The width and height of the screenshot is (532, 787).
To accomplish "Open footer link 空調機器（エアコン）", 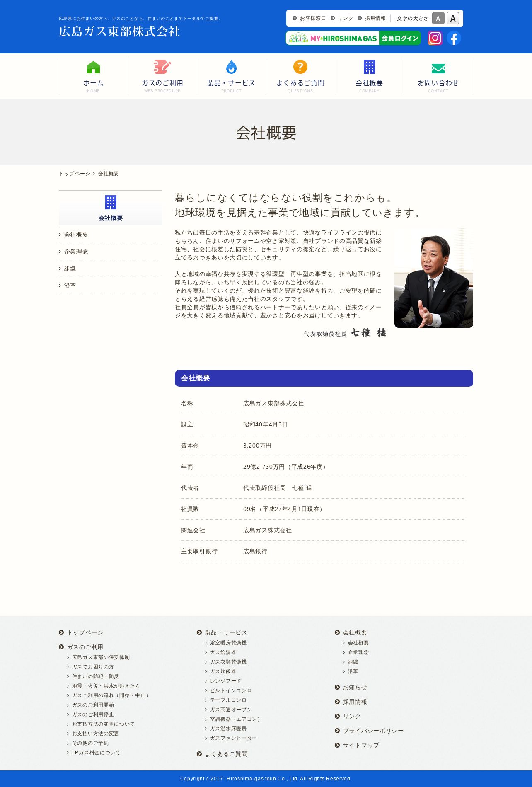I will point(236,719).
